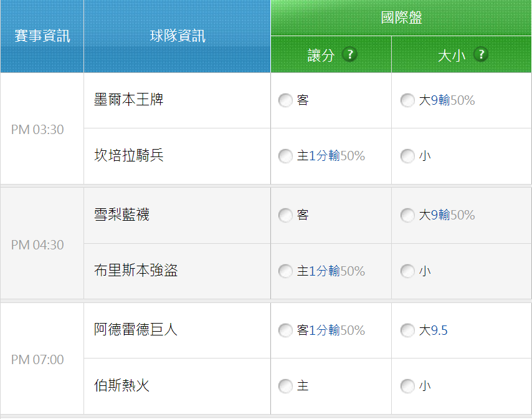Click team name 坎培拉騎兵
Image resolution: width=532 pixels, height=419 pixels.
128,155
